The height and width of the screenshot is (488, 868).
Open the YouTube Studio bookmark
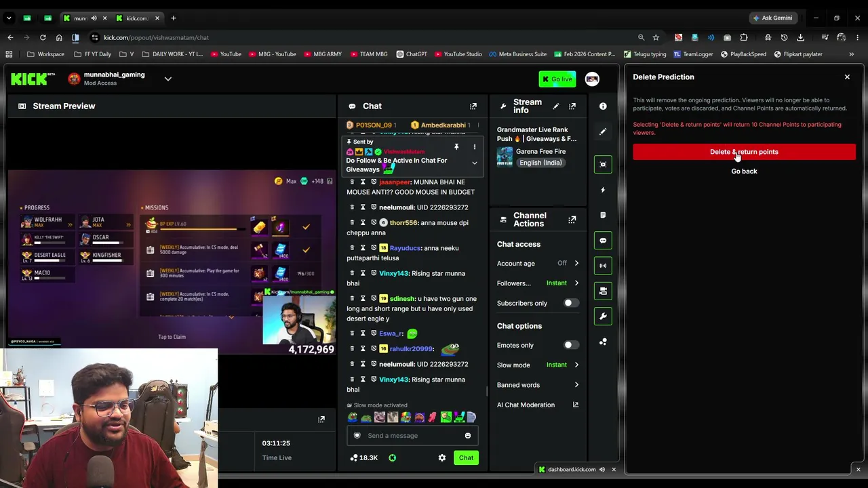(458, 54)
